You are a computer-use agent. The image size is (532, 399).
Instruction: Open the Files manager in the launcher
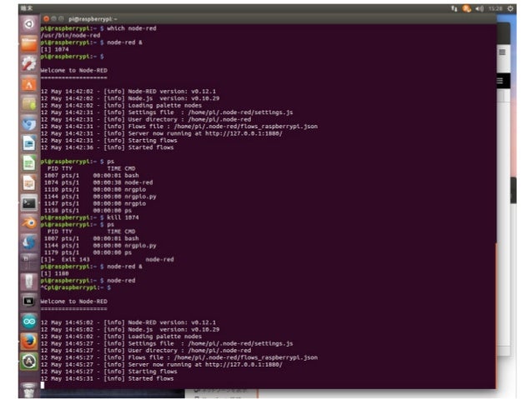[29, 43]
